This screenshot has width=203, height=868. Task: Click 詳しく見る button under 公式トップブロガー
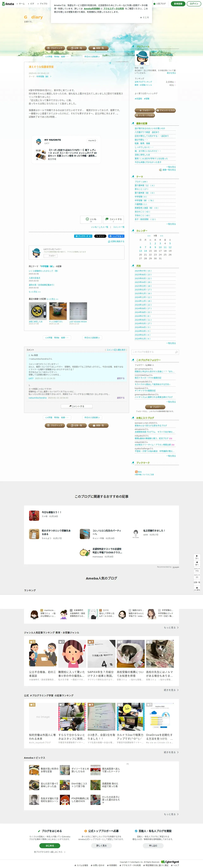pos(101,845)
